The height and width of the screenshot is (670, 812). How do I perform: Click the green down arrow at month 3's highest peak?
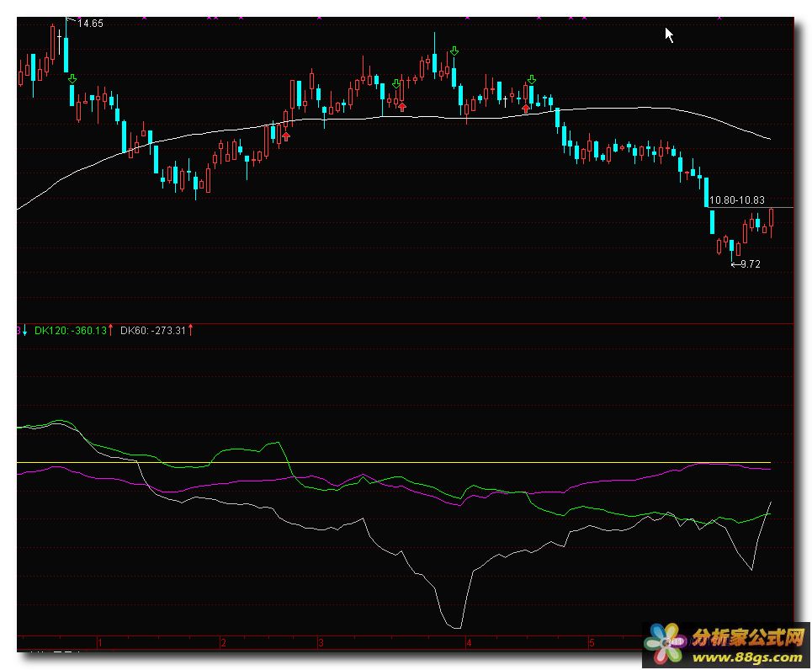point(454,51)
